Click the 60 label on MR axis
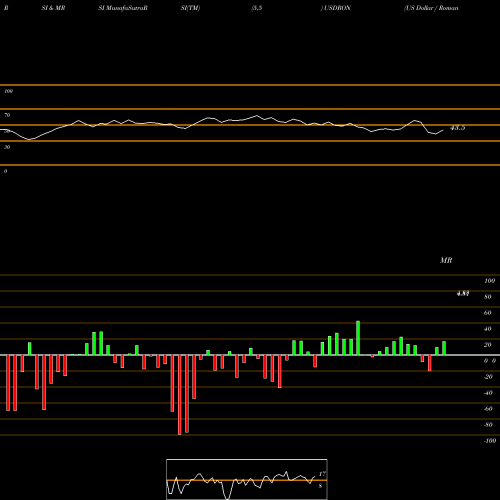The height and width of the screenshot is (500, 500). (488, 313)
